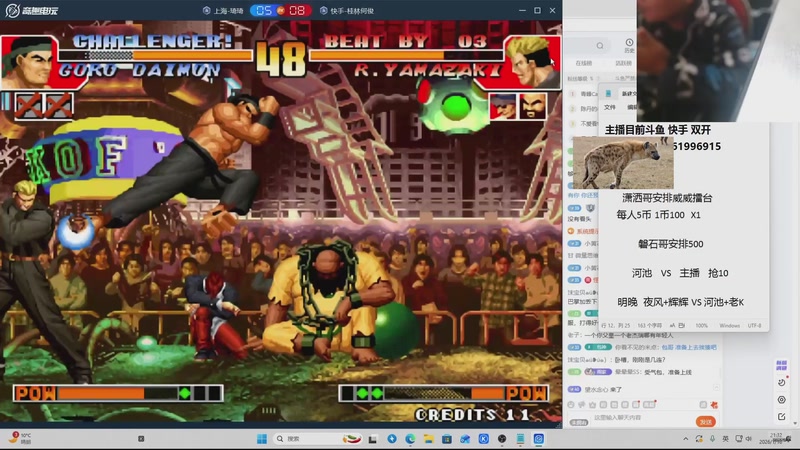Click the text 潇洒哥安排威威擂台

point(667,198)
